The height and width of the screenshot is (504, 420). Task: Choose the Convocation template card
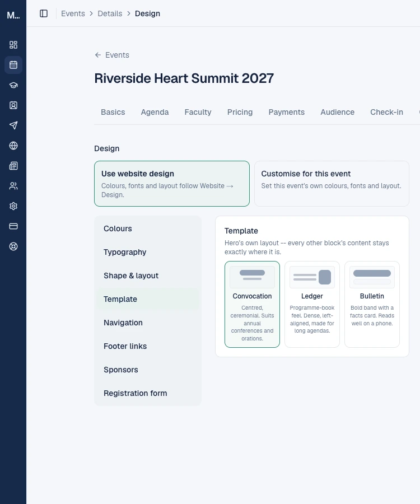pos(252,305)
